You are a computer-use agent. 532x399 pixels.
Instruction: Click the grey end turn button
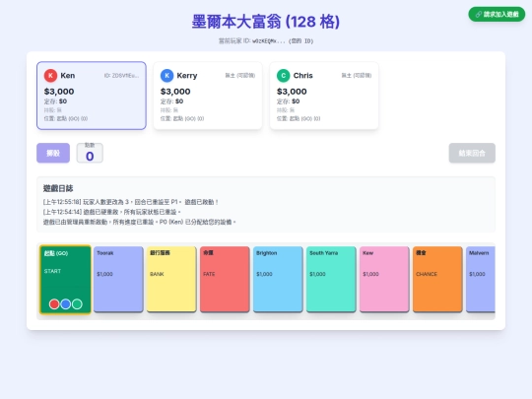point(472,153)
